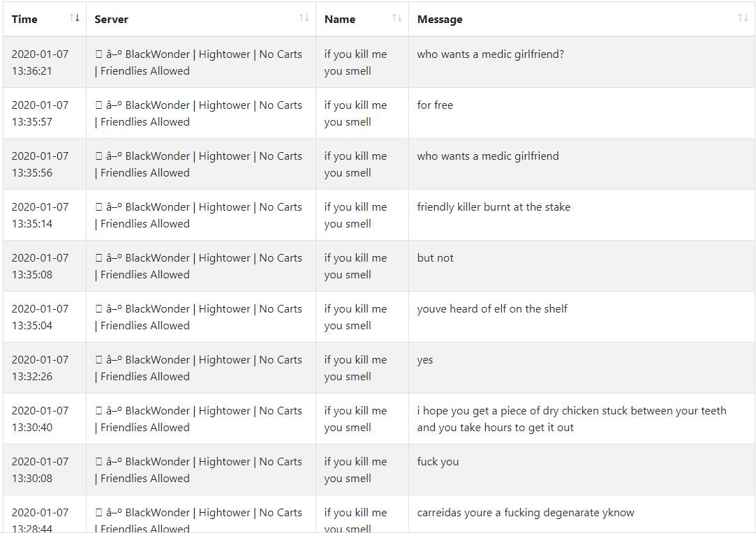Select message 'who wants a medic girlfriend?'
The height and width of the screenshot is (533, 756).
(x=490, y=54)
